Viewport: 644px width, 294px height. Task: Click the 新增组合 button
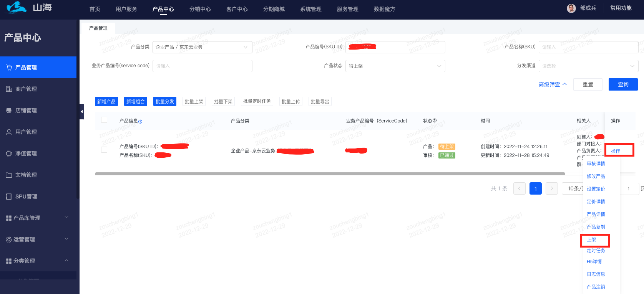click(136, 101)
